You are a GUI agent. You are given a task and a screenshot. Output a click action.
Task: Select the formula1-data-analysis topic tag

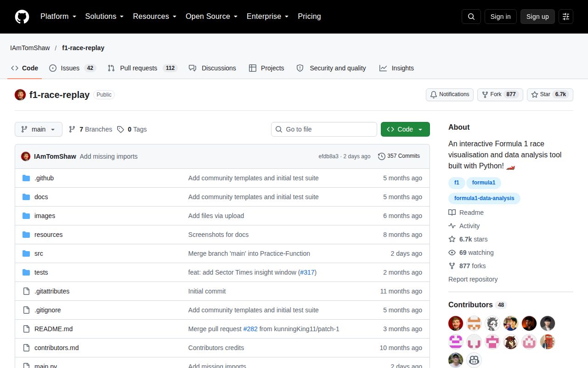(x=484, y=198)
